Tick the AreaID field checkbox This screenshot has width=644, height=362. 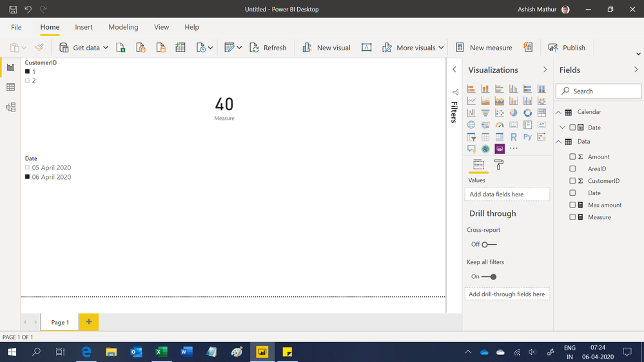pyautogui.click(x=572, y=169)
